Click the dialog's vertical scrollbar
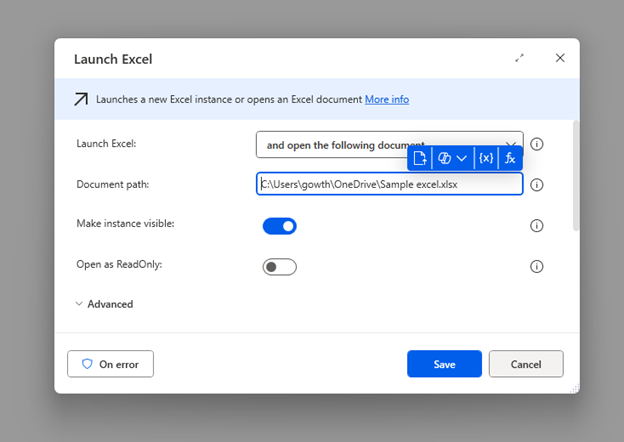 (x=575, y=175)
